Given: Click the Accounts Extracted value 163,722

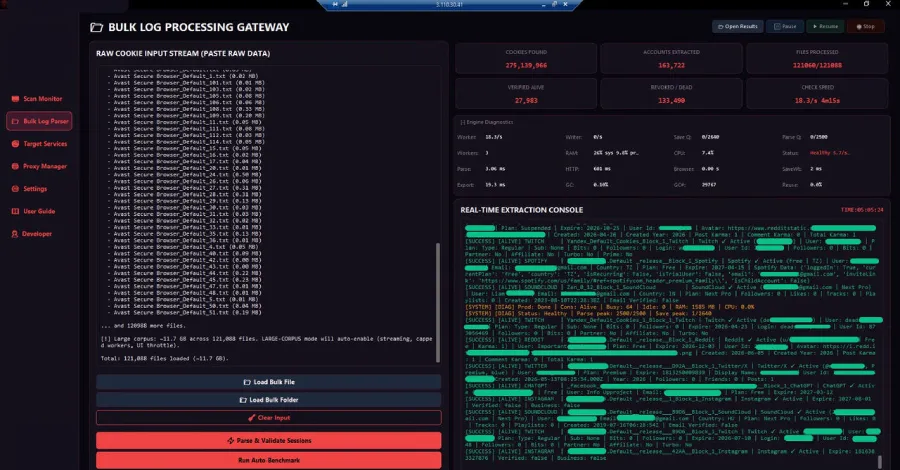Looking at the screenshot, I should [672, 65].
